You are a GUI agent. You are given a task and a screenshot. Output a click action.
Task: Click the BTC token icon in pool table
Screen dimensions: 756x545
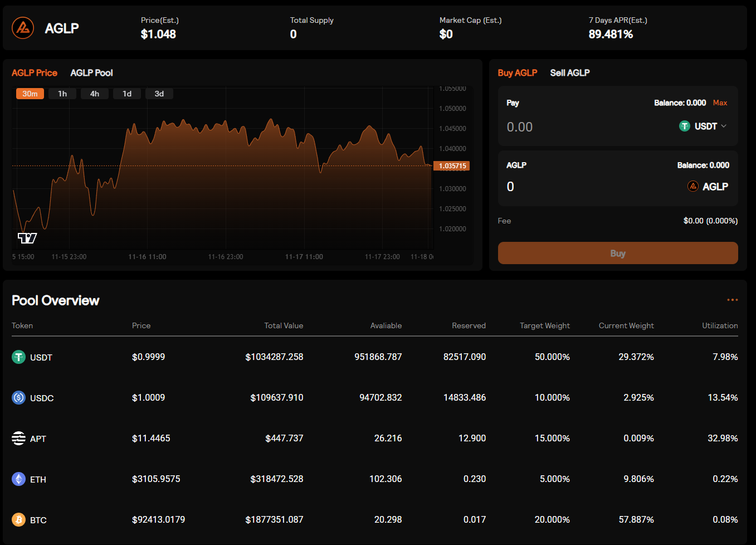pos(18,520)
